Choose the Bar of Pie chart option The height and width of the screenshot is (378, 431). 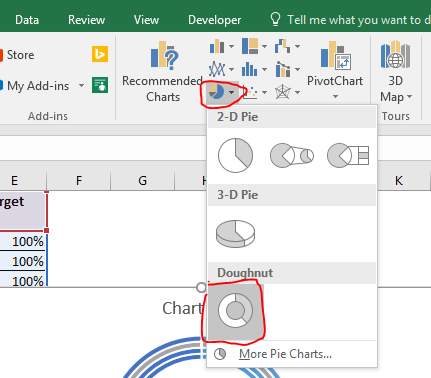[348, 155]
